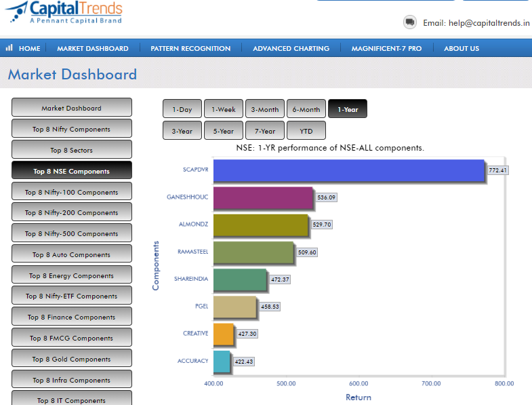Click the bar chart icon next to HOME

(9, 47)
